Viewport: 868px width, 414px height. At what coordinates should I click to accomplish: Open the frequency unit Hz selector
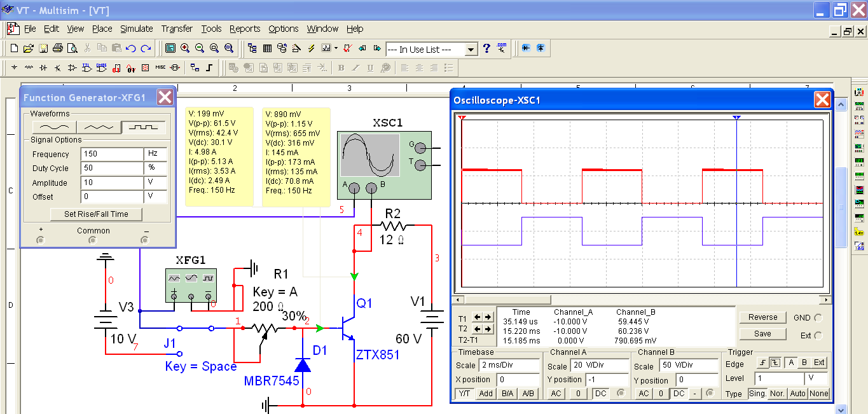[x=156, y=154]
